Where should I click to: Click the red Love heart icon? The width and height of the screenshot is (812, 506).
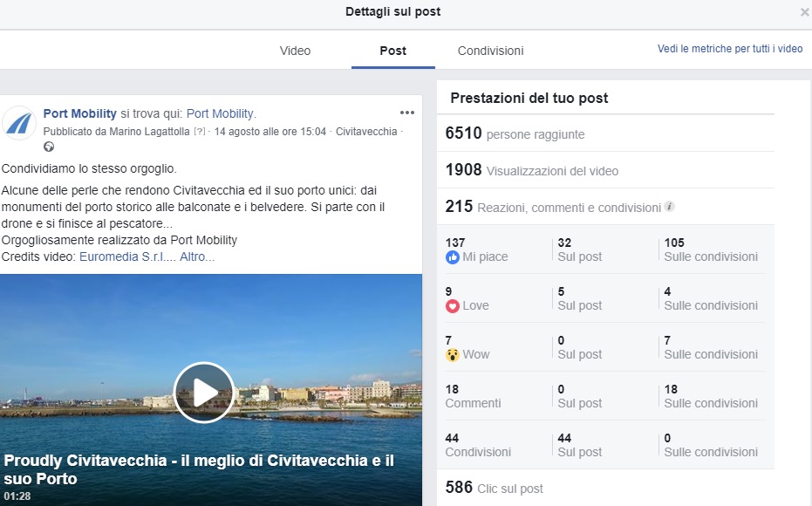tap(452, 306)
